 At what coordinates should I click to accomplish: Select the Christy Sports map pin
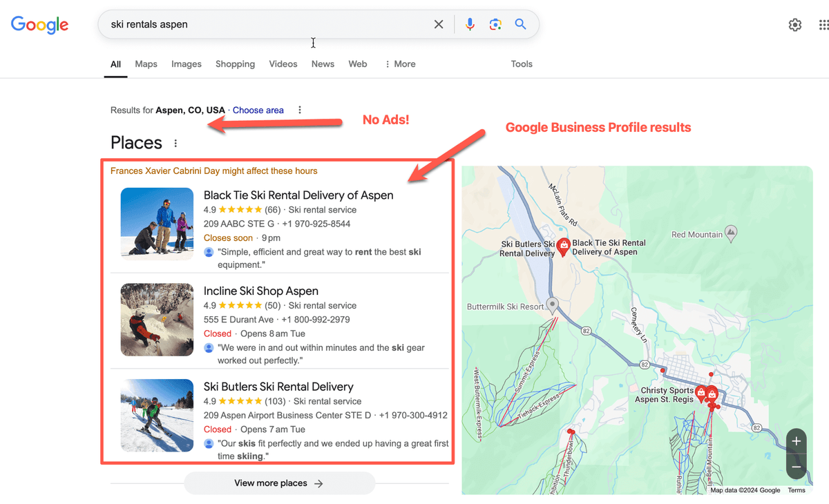[x=701, y=394]
